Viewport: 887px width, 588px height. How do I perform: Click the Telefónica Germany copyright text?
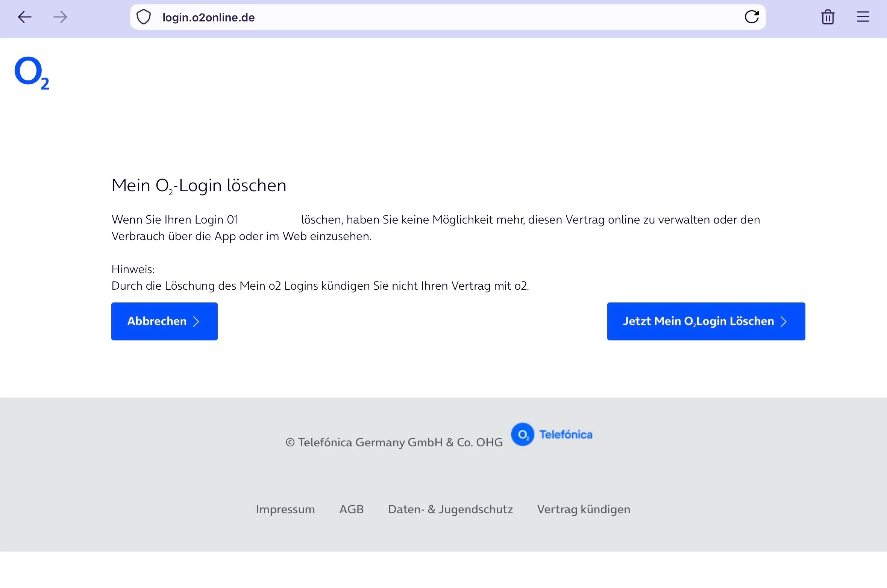pyautogui.click(x=394, y=442)
